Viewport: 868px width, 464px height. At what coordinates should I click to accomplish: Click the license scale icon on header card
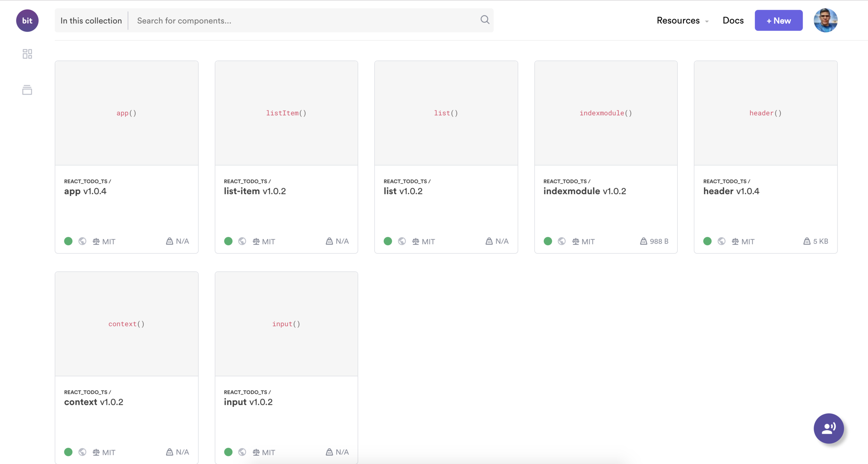[x=735, y=241]
